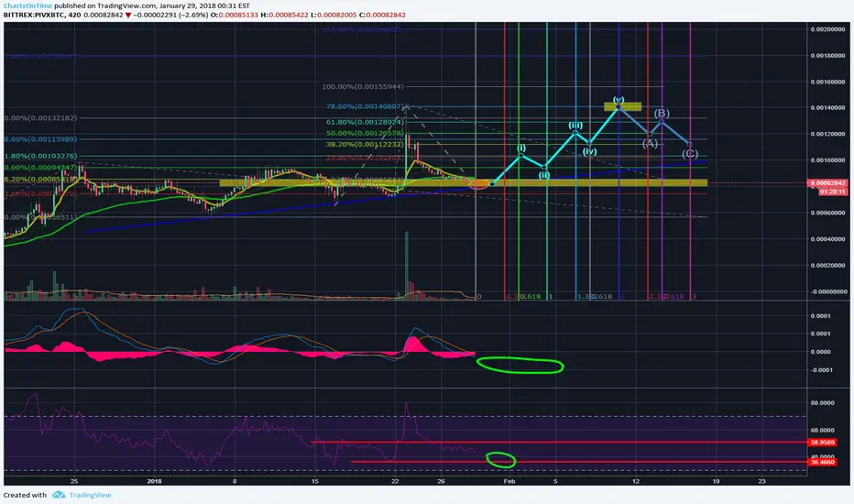Click the 0.00160000 price axis label
Viewport: 854px width, 504px height.
(827, 82)
